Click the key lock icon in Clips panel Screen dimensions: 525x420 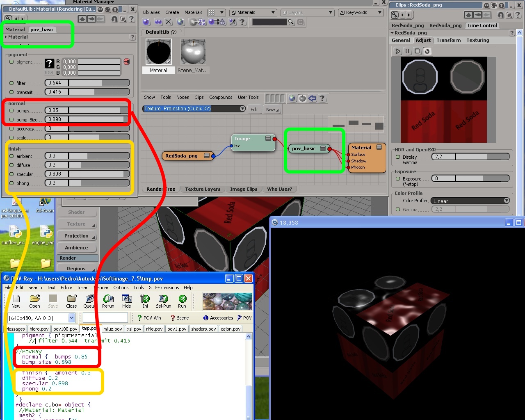tap(395, 15)
